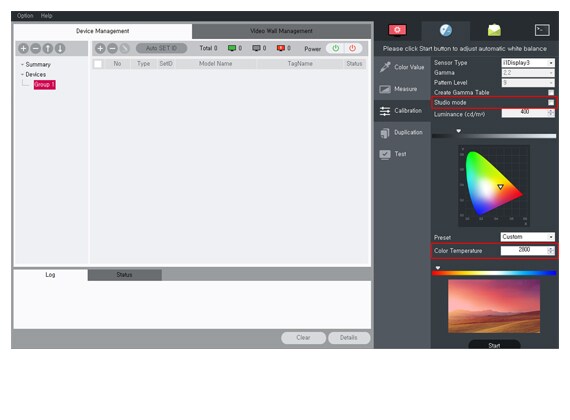This screenshot has width=570, height=420.
Task: Switch to Device Management tab
Action: click(x=103, y=31)
